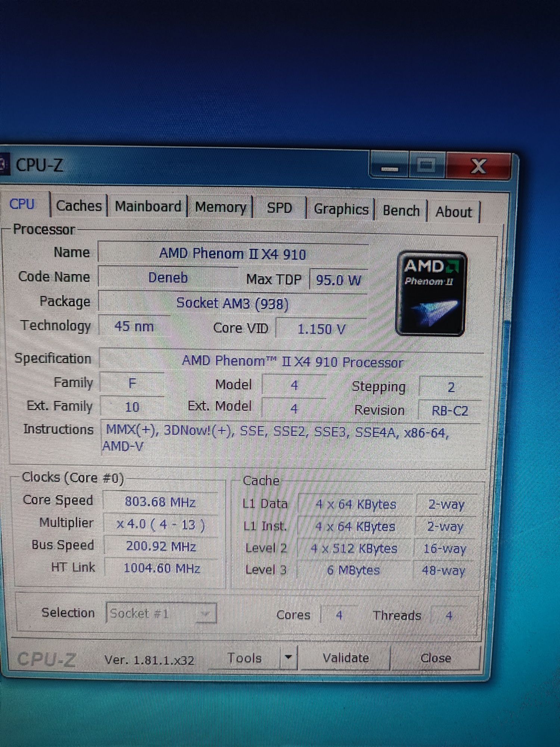Click the Stepping value 2

[451, 387]
